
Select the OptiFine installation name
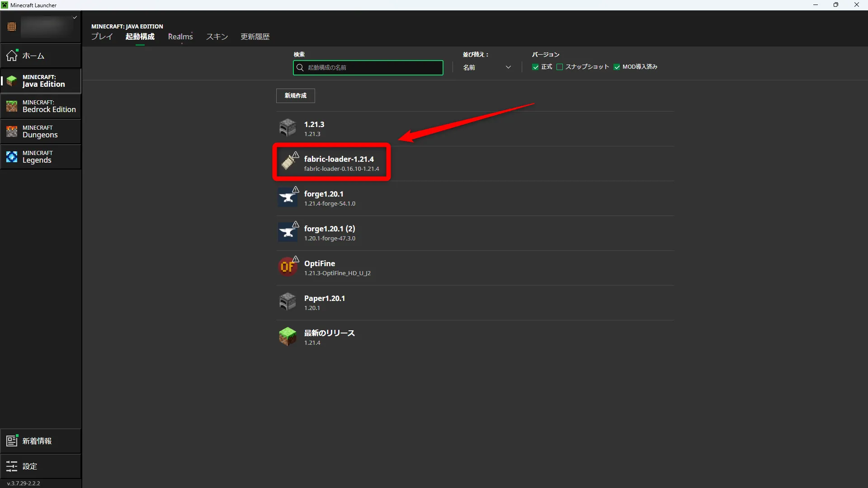click(320, 263)
